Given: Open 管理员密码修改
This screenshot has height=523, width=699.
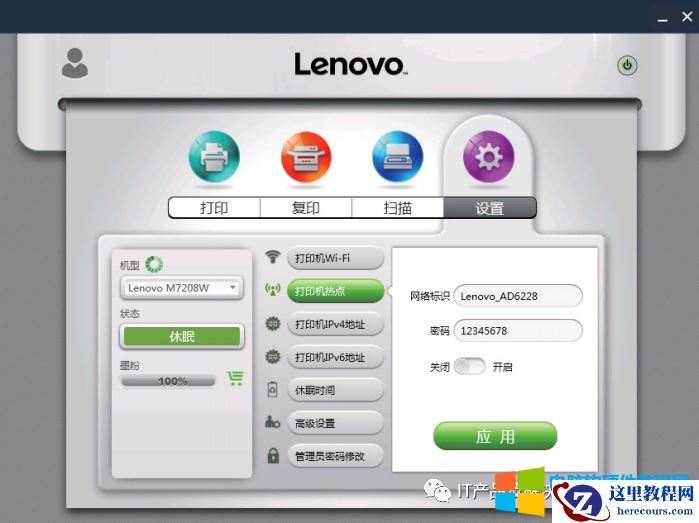Looking at the screenshot, I should (336, 456).
